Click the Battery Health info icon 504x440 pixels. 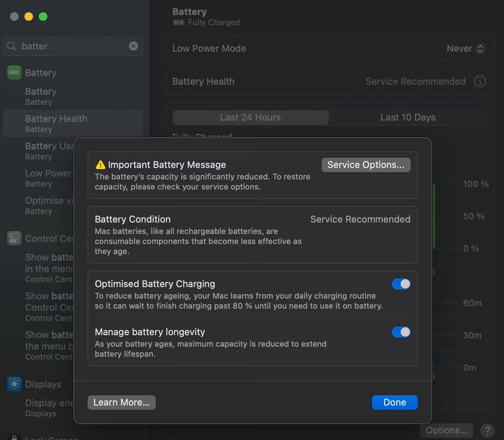tap(480, 81)
